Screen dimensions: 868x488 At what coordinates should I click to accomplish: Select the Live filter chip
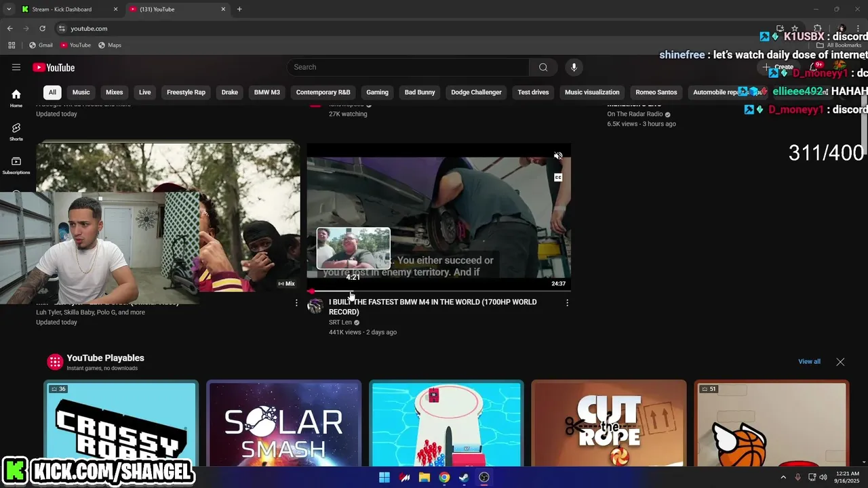pyautogui.click(x=145, y=92)
